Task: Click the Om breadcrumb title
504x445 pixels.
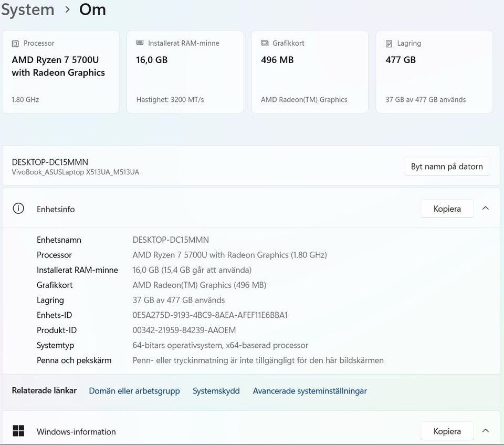Action: (92, 9)
